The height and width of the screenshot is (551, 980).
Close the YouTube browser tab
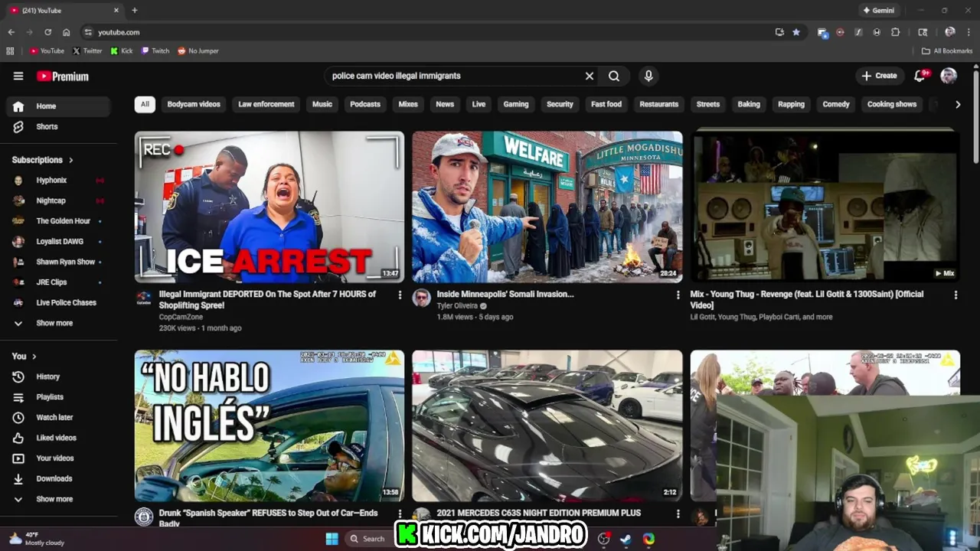(x=116, y=10)
